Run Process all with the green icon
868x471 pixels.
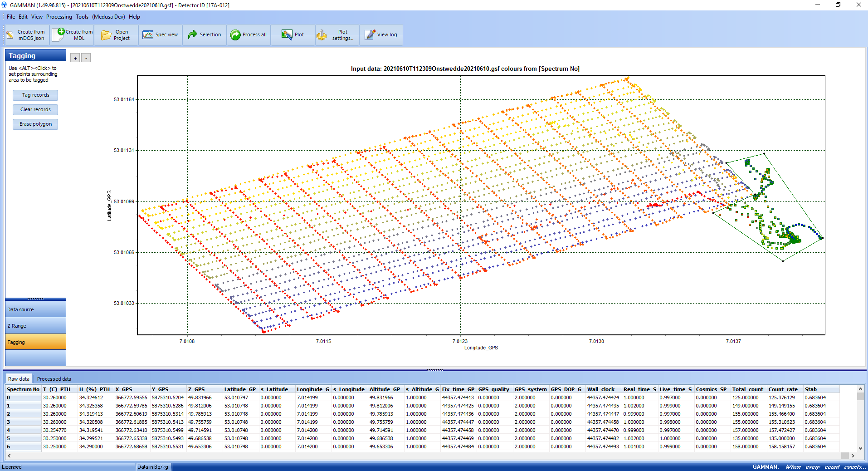[235, 35]
